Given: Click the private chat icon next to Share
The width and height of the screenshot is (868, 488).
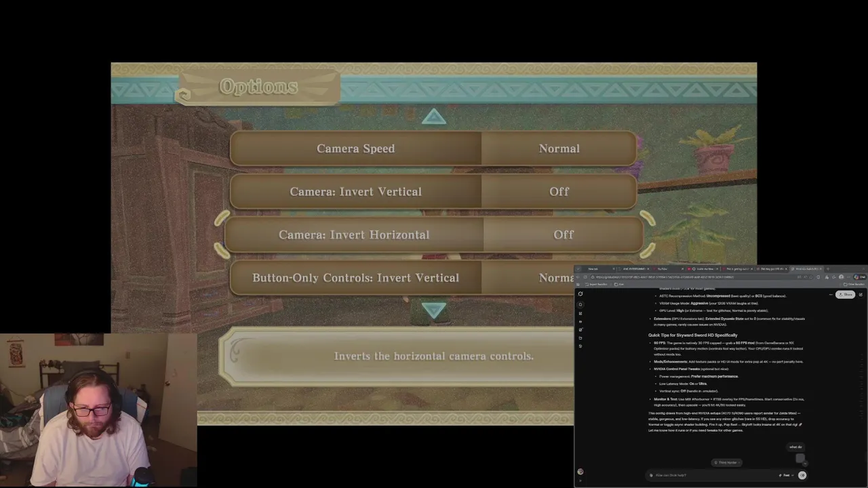Looking at the screenshot, I should (861, 294).
